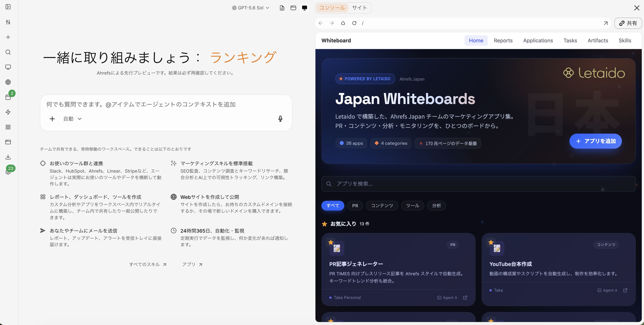Screen dimensions: 644x325
Task: Toggle favorite star on YouTube台本作成 card
Action: 491,242
